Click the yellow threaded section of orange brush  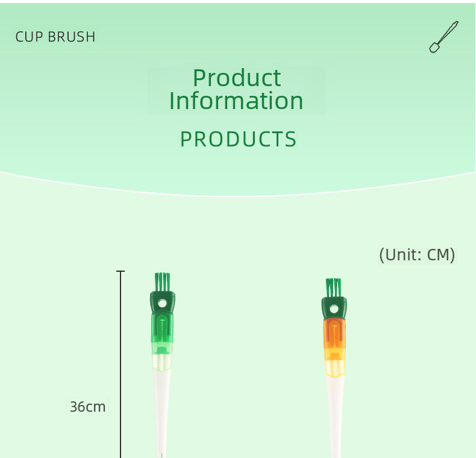click(334, 368)
